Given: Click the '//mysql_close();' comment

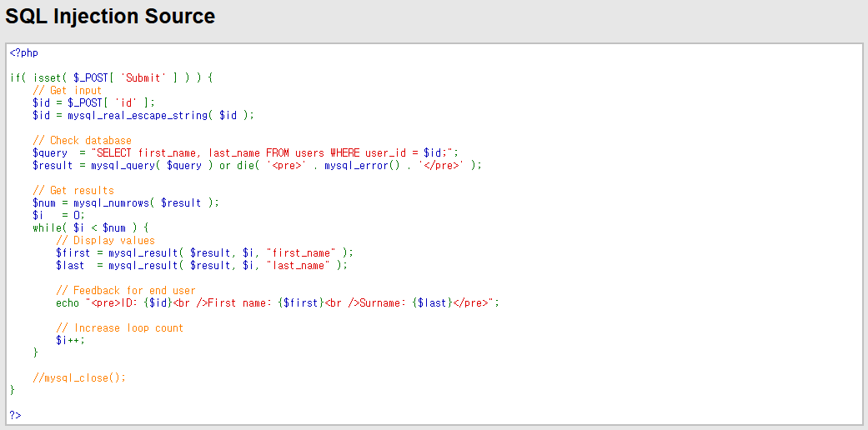Looking at the screenshot, I should (x=79, y=378).
